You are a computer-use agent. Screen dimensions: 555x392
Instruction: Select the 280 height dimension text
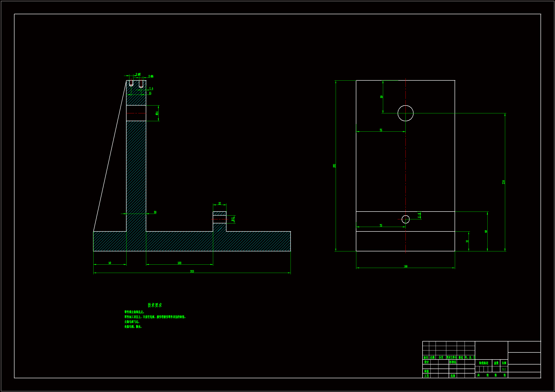pos(334,166)
